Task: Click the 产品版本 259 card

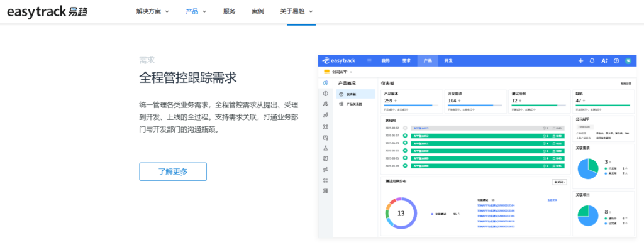Action: coord(412,101)
